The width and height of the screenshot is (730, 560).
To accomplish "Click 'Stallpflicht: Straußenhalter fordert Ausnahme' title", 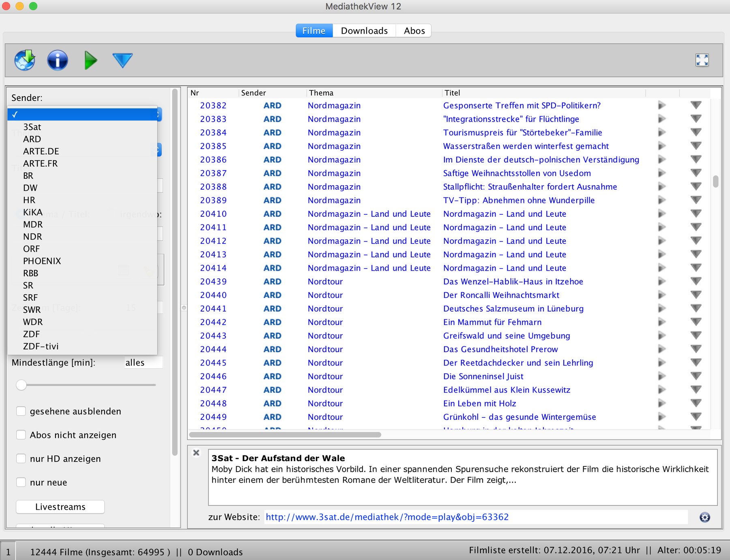I will click(x=530, y=187).
